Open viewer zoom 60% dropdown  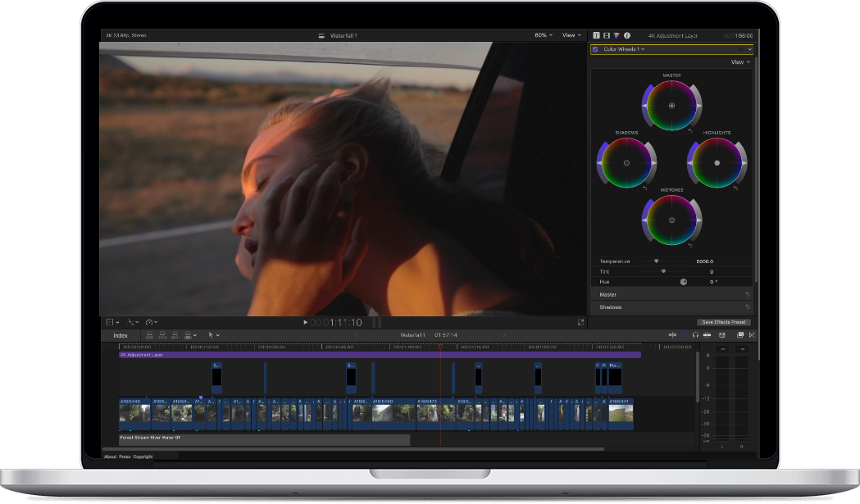pyautogui.click(x=544, y=35)
